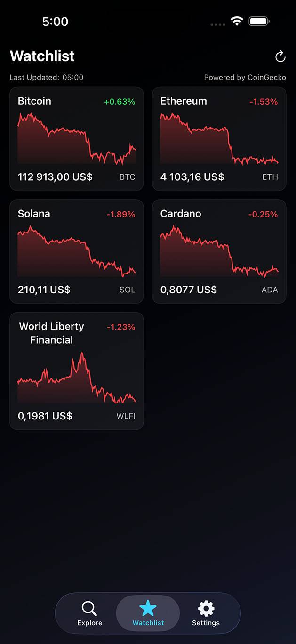Open the Bitcoin coin card

(x=76, y=138)
